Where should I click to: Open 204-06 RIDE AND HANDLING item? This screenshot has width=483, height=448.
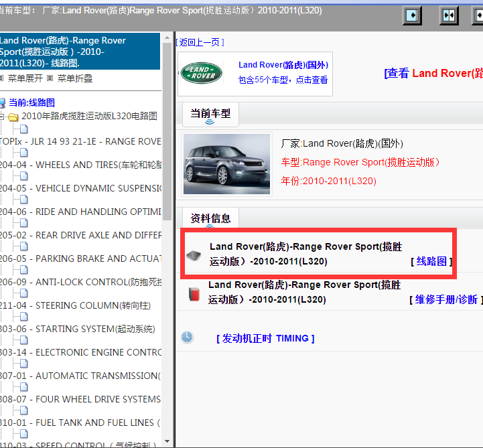coord(80,212)
